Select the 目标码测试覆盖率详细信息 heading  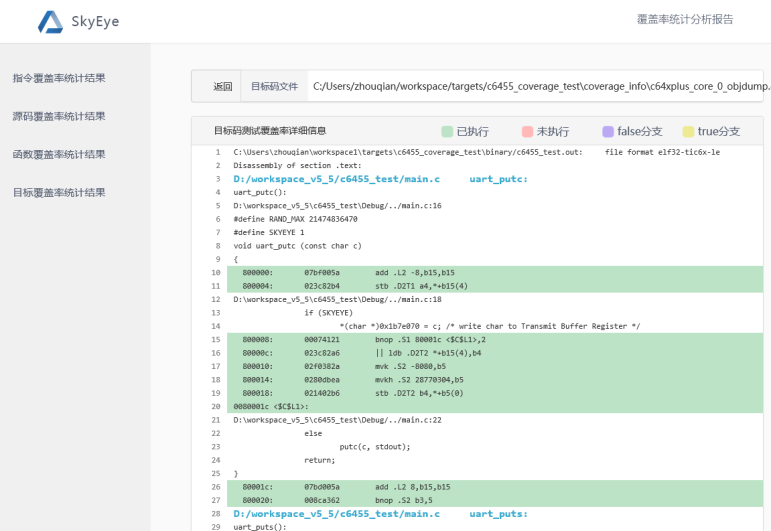click(x=270, y=131)
